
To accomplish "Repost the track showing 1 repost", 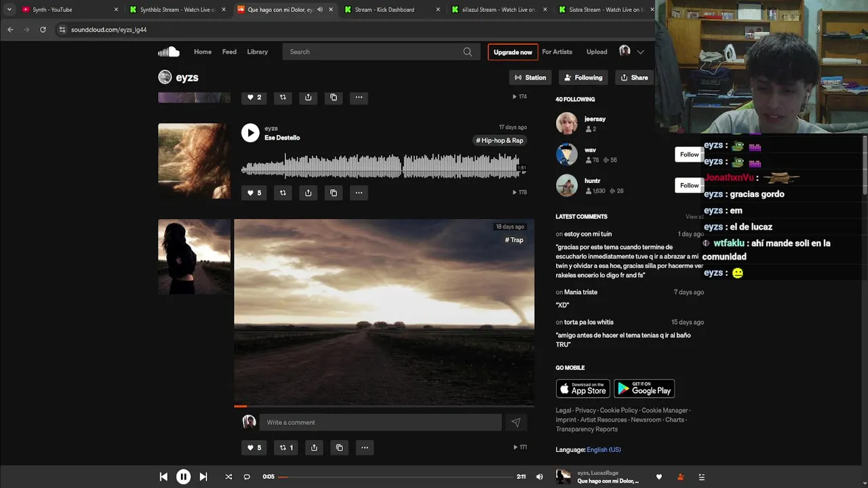I will click(x=285, y=447).
